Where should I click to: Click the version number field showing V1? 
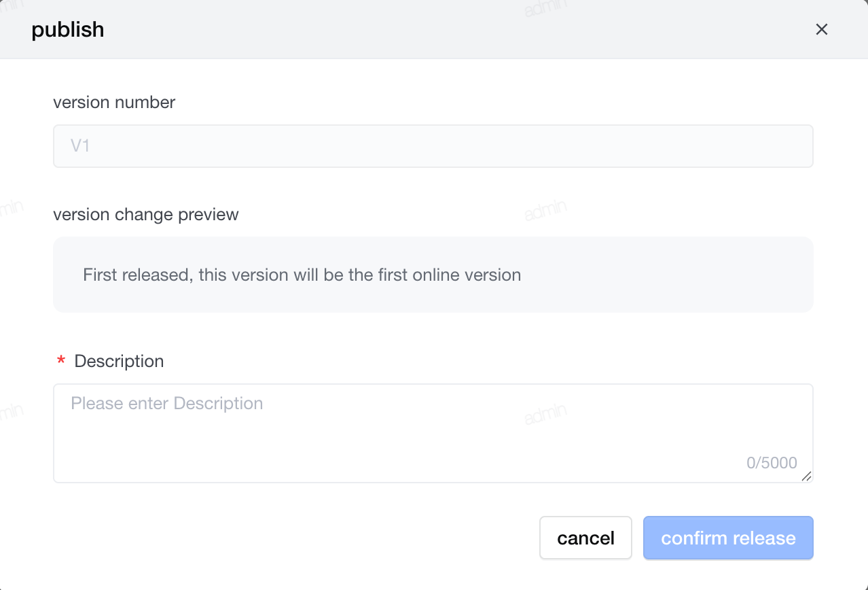433,145
